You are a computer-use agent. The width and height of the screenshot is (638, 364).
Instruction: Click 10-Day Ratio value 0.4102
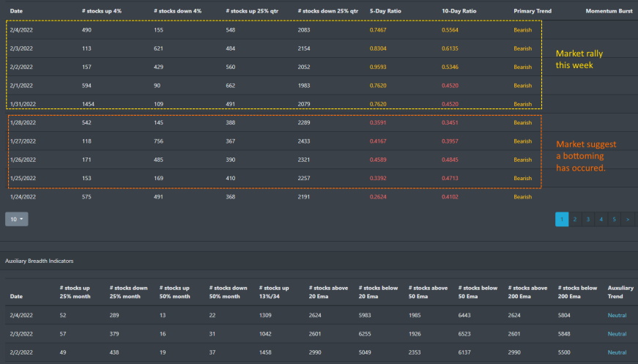(x=450, y=197)
